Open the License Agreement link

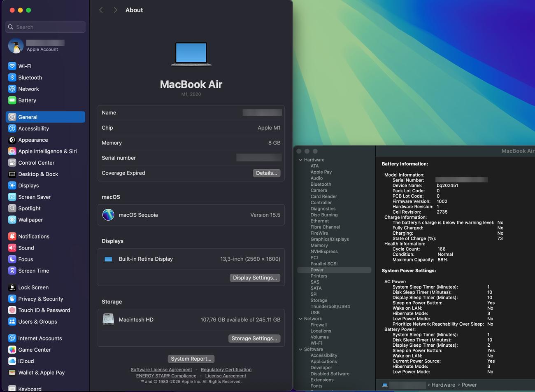pyautogui.click(x=226, y=376)
